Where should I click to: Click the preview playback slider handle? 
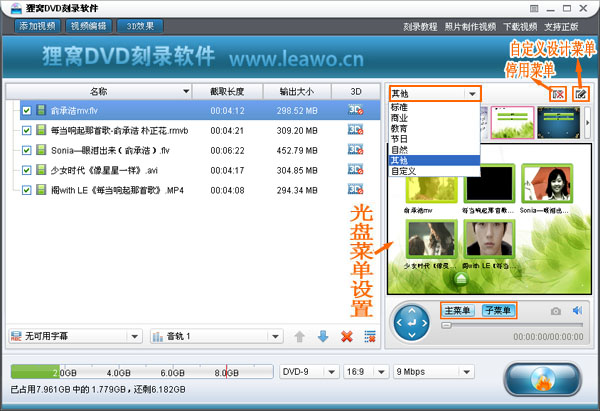[x=446, y=325]
